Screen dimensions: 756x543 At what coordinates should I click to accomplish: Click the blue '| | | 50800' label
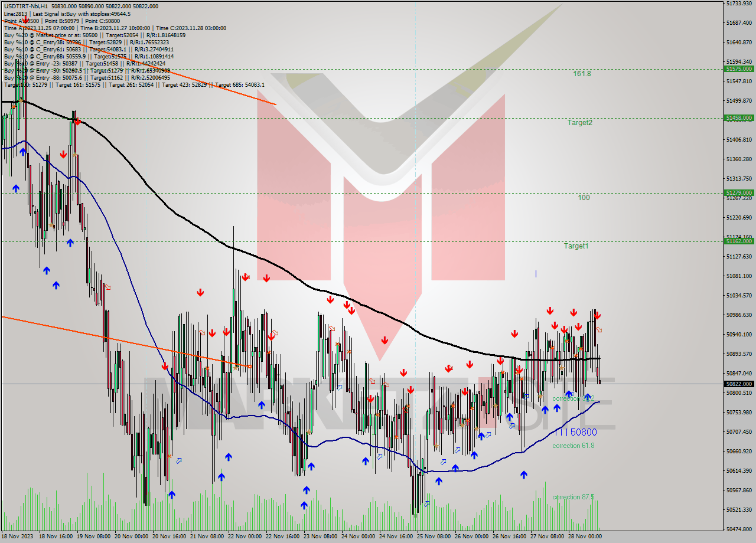coord(575,432)
